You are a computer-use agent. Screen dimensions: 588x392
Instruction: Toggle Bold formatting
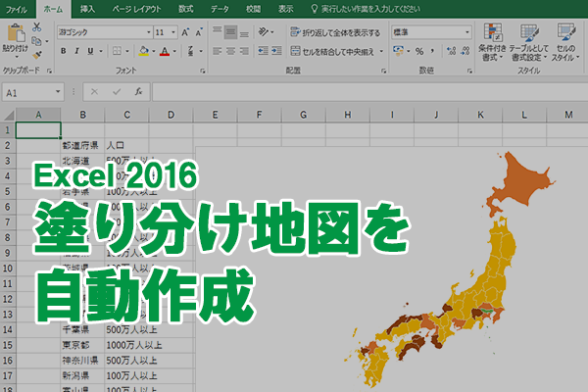[x=63, y=51]
